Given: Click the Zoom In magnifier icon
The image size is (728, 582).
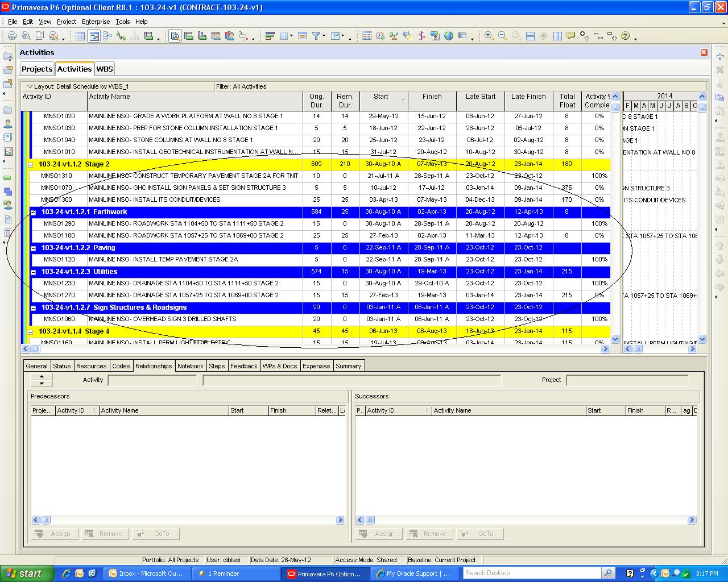Looking at the screenshot, I should 489,36.
